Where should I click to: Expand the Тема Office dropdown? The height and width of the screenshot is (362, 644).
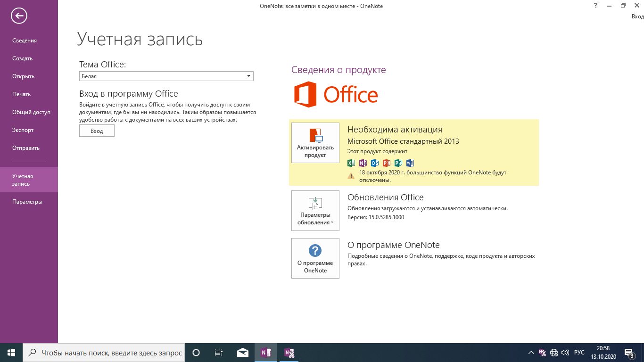coord(166,76)
